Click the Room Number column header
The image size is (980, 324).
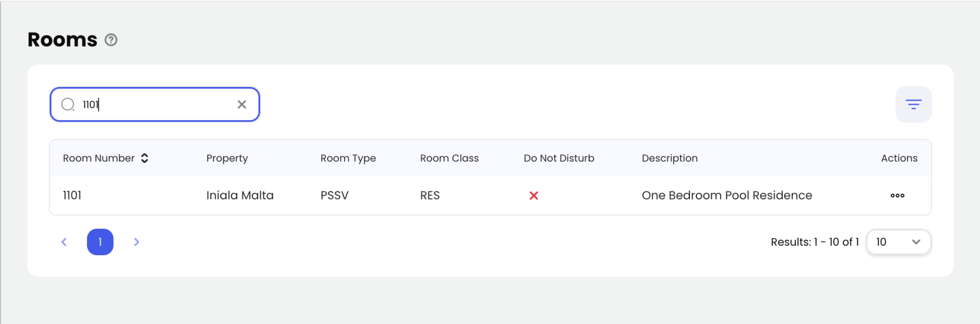click(99, 158)
